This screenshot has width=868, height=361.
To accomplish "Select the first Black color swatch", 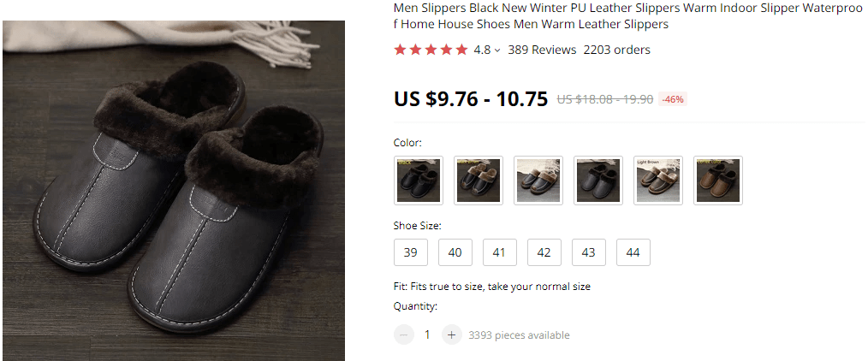I will click(419, 180).
